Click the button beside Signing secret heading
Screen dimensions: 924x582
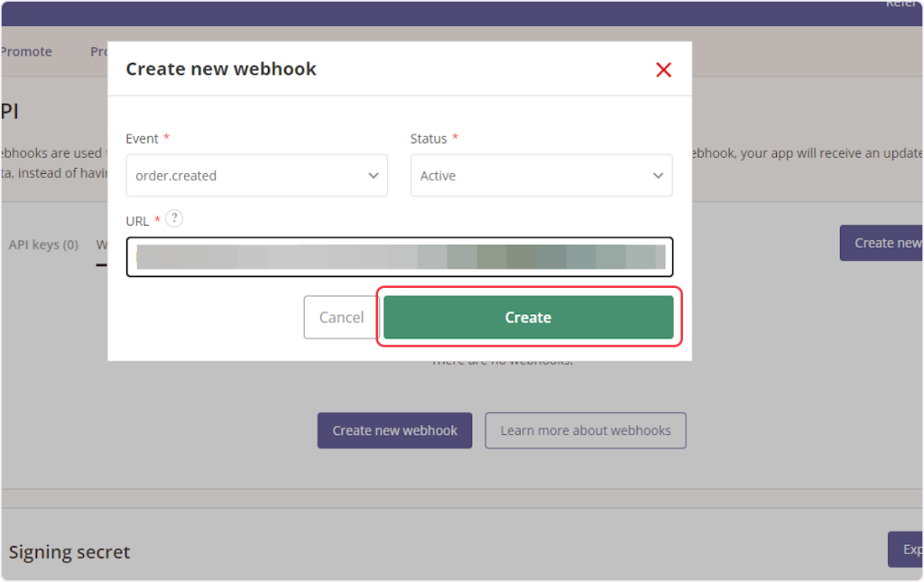point(906,550)
